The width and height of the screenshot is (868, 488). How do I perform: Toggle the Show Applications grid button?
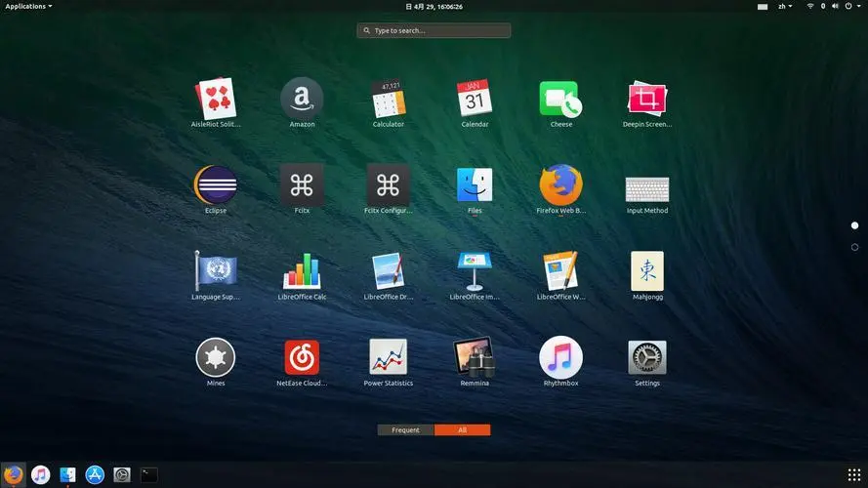(x=854, y=474)
